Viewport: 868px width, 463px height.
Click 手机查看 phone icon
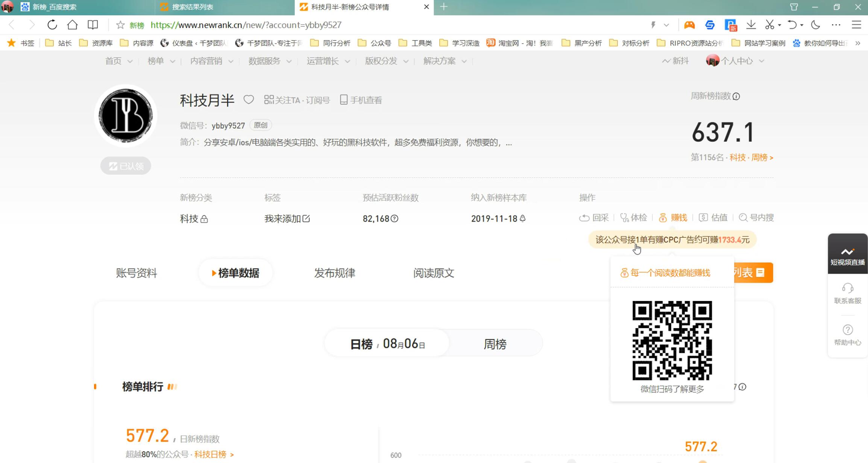(343, 100)
